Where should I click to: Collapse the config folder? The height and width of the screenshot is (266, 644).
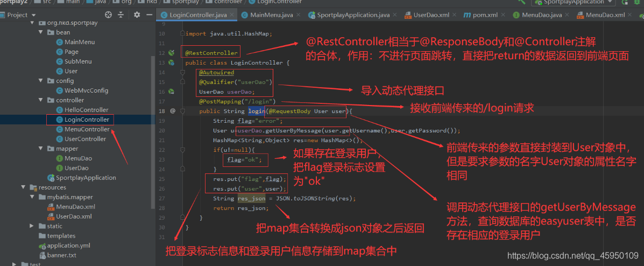tap(40, 81)
